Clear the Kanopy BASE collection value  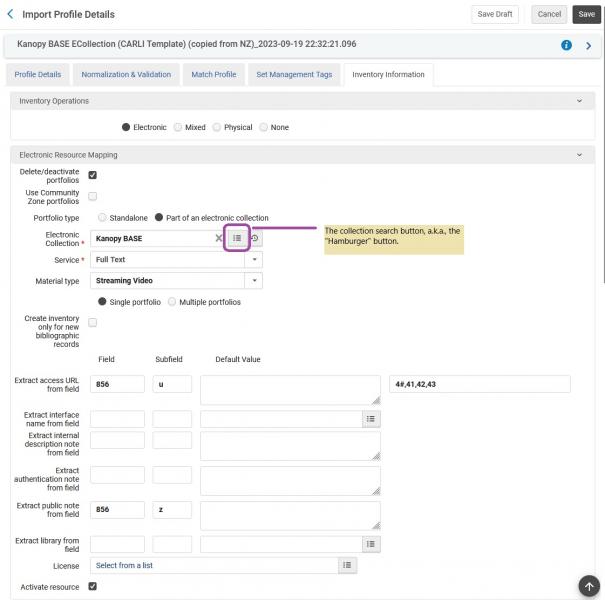[x=219, y=238]
